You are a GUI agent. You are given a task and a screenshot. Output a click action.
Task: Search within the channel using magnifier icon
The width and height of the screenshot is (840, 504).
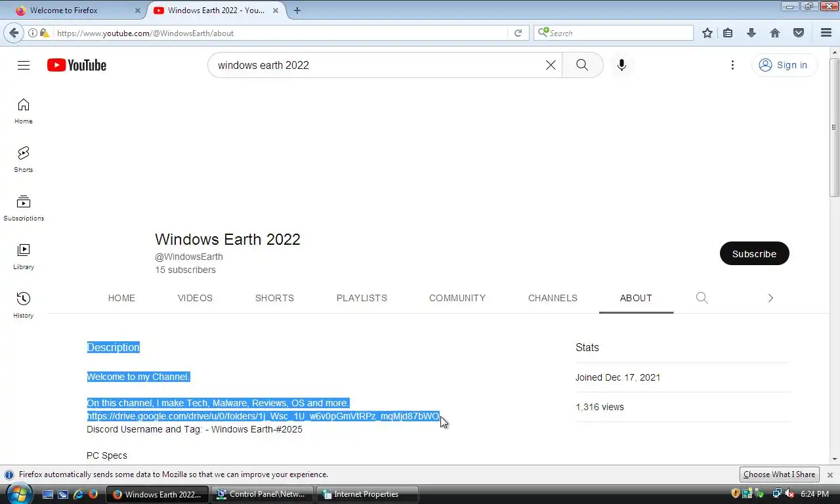pos(702,298)
